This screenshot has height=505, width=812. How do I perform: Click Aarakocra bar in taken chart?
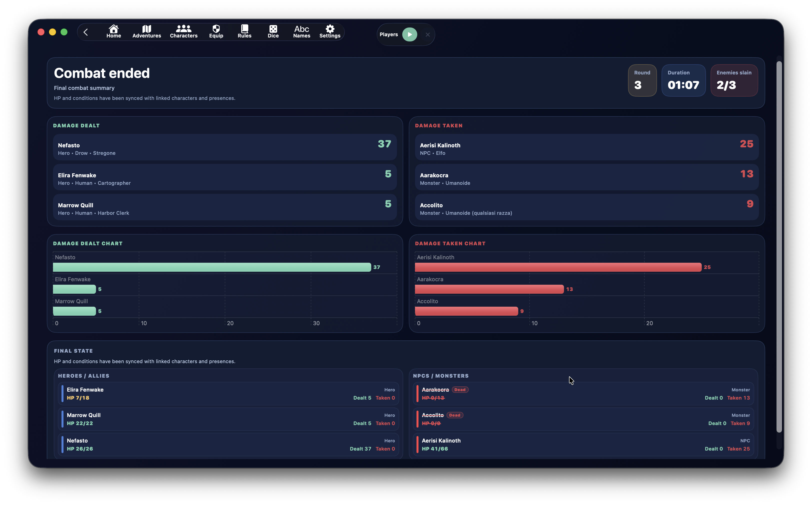click(x=489, y=289)
